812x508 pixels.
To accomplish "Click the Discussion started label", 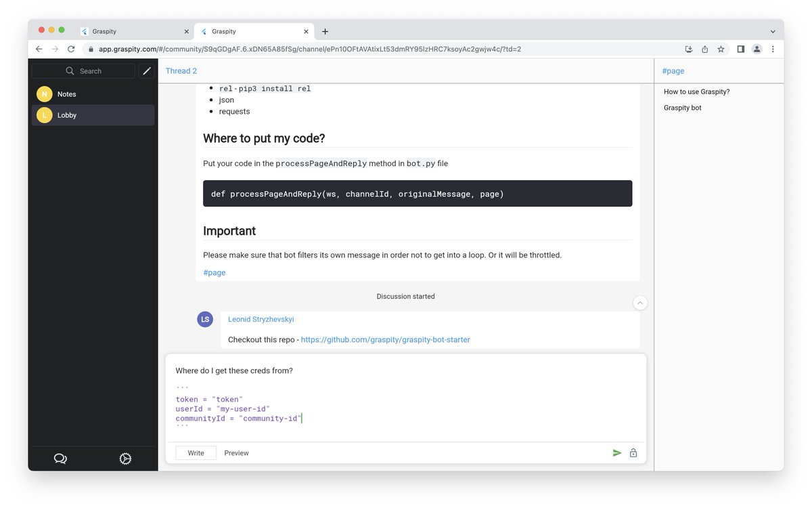I will pos(406,297).
